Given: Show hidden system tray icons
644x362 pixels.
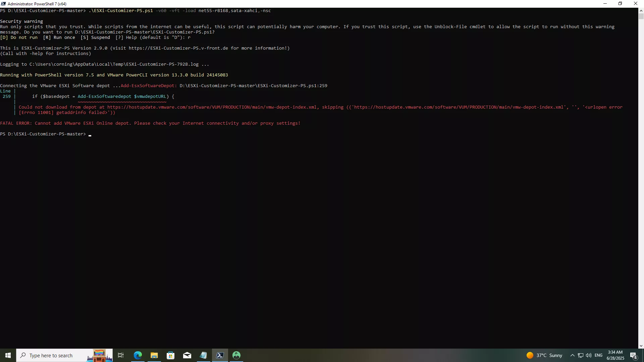Looking at the screenshot, I should point(573,355).
